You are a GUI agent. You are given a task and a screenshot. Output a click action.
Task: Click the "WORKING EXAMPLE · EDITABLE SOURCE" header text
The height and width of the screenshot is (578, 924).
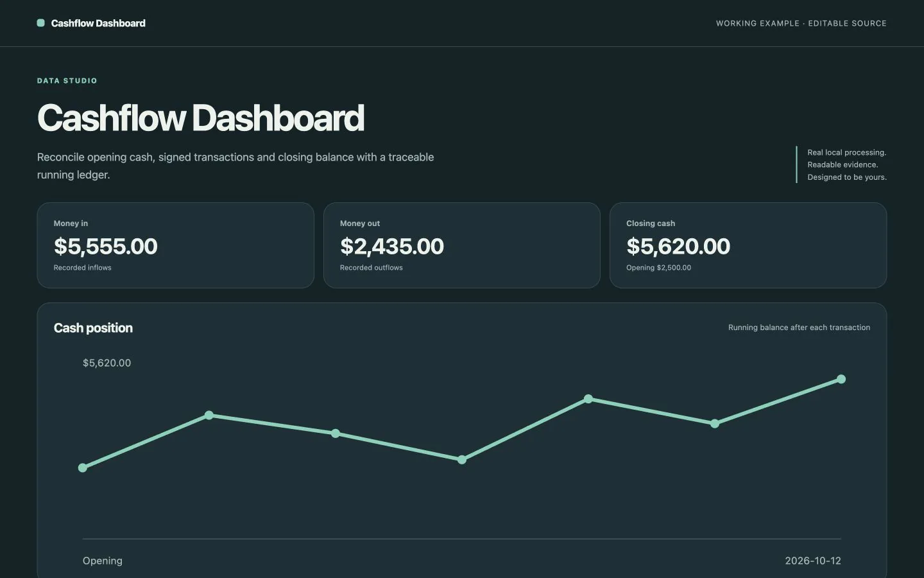801,23
